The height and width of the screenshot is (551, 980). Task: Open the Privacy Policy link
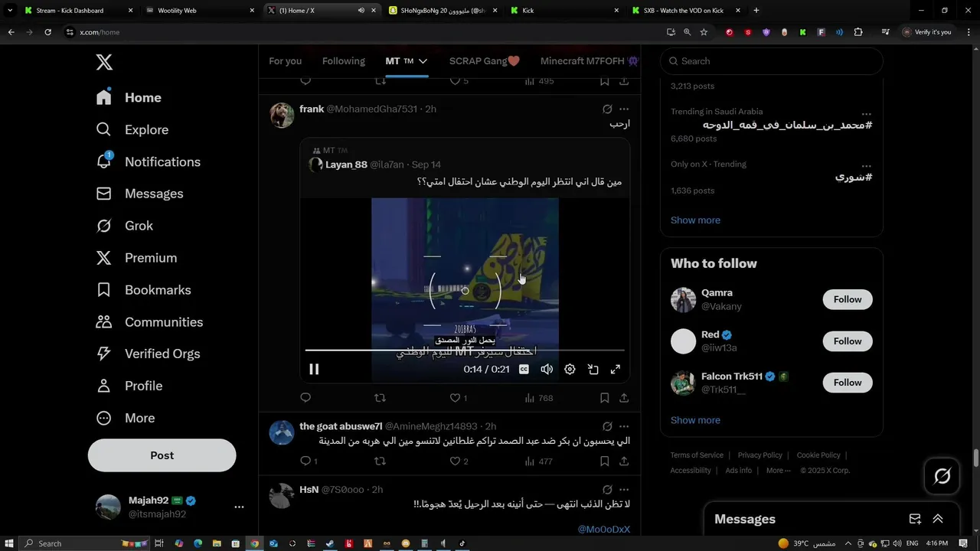[759, 455]
